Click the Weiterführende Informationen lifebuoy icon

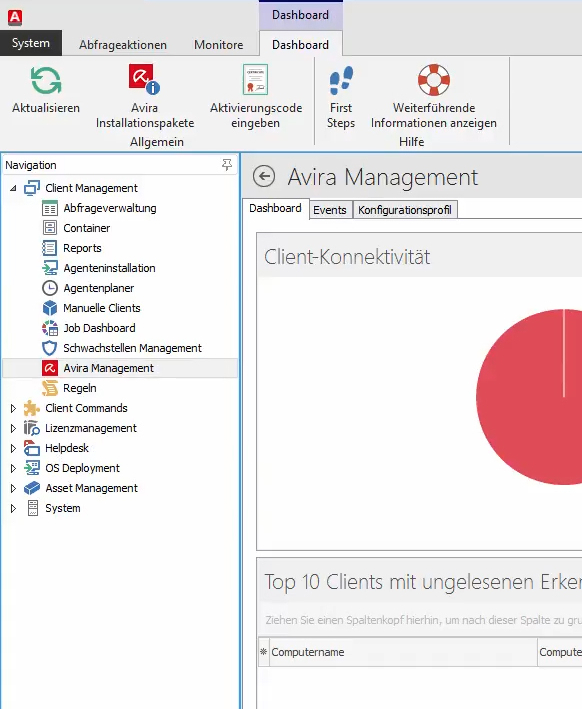point(434,80)
